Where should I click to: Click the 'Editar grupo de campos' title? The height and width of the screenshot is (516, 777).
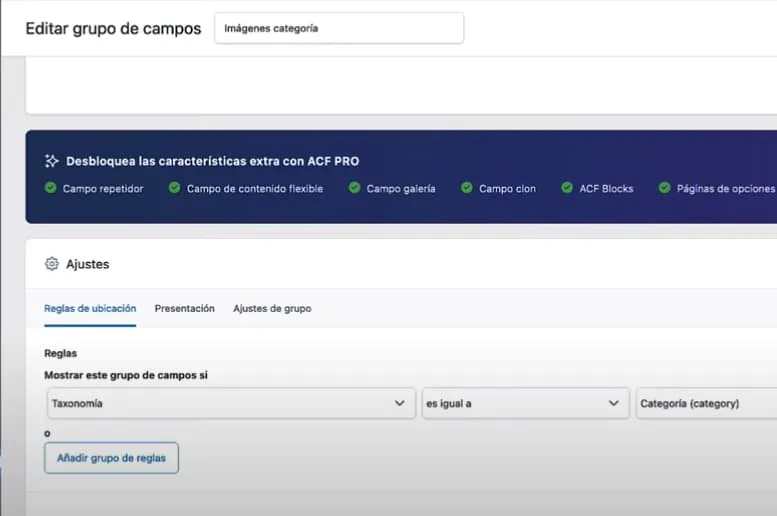pyautogui.click(x=113, y=29)
